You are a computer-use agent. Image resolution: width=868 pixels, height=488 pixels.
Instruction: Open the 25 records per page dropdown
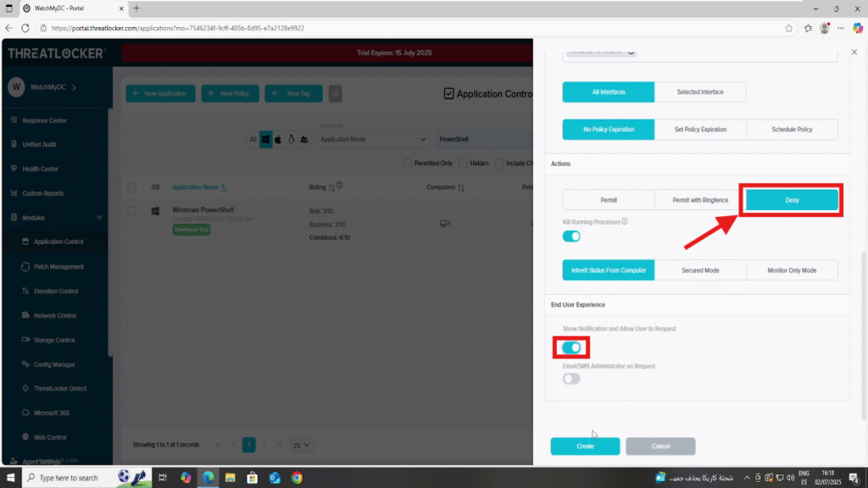tap(301, 445)
